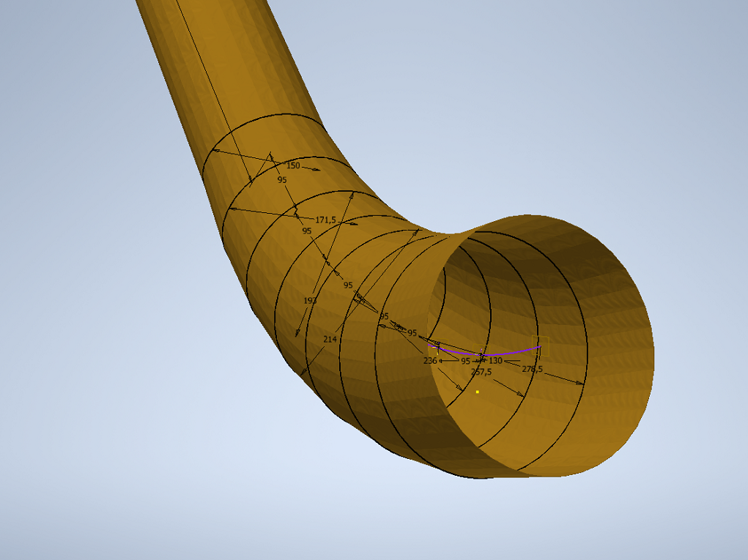Pick the right endpoint of the purple spline
Viewport: 748px width, 560px height.
[540, 346]
